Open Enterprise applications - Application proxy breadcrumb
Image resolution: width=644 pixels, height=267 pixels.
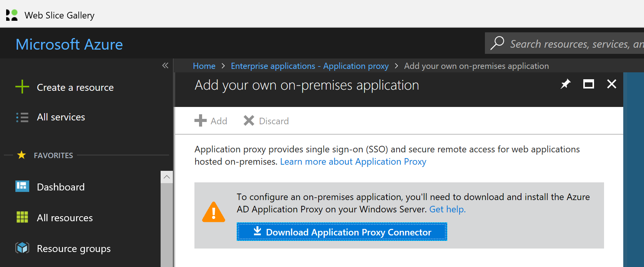310,66
